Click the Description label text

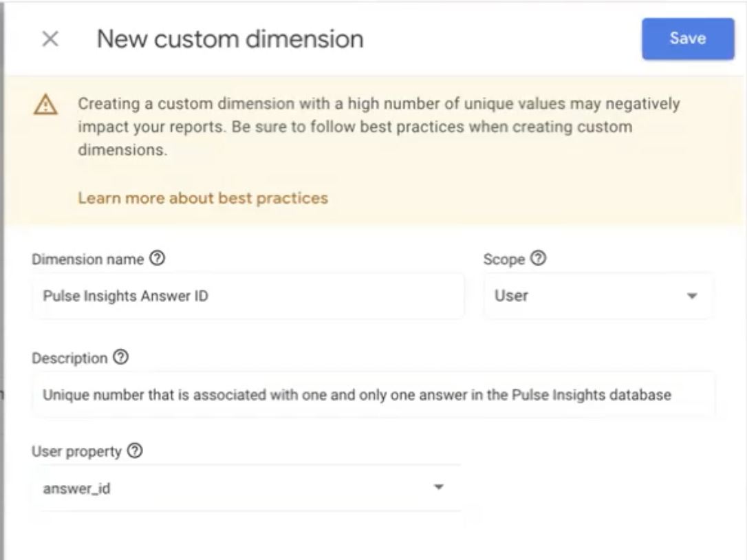pyautogui.click(x=69, y=358)
